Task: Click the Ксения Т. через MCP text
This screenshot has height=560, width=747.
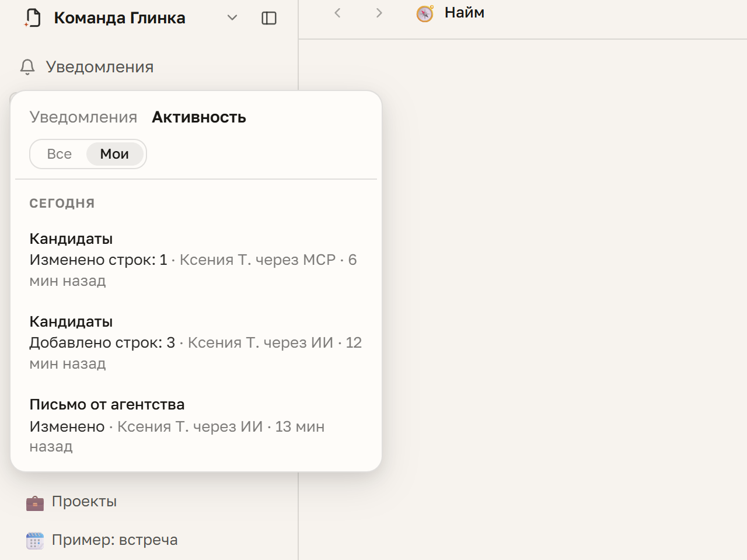Action: [257, 260]
